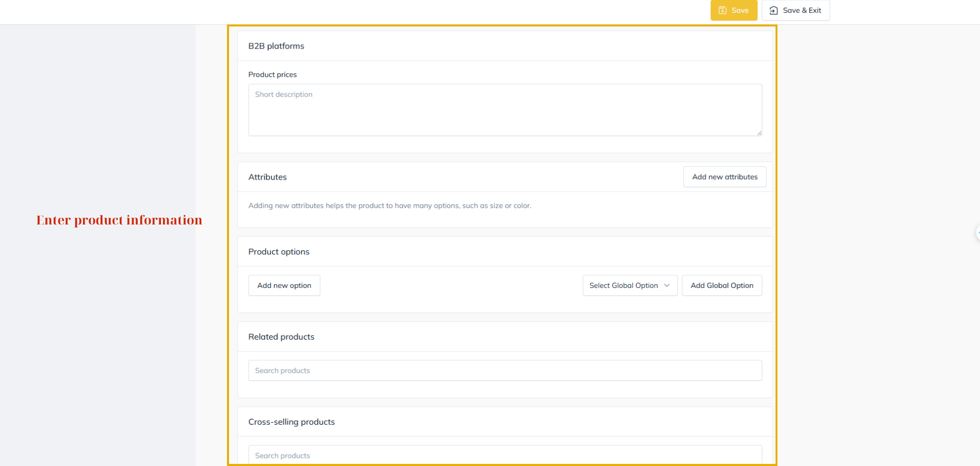The height and width of the screenshot is (466, 980).
Task: Click the Related products section heading
Action: click(282, 337)
